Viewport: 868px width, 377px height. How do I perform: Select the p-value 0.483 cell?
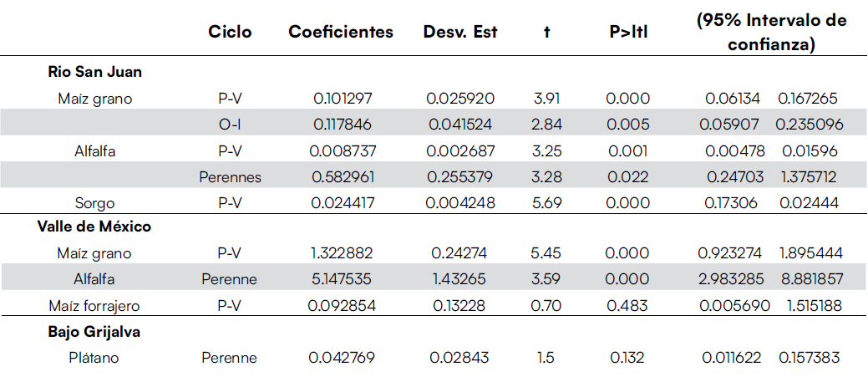[628, 306]
